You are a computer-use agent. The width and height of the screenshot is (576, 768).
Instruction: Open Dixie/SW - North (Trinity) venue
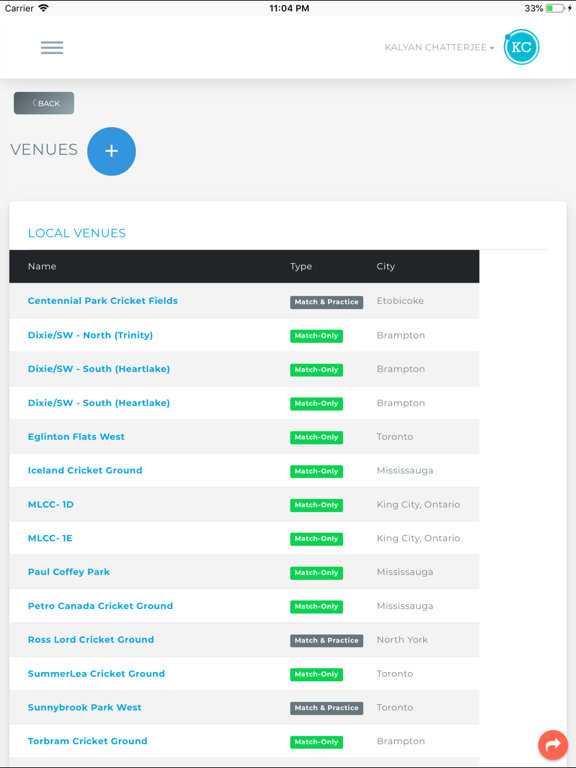pos(91,335)
